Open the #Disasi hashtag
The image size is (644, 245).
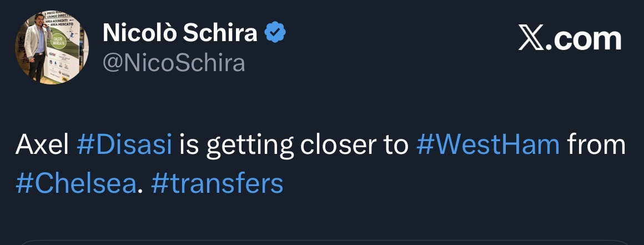[124, 145]
